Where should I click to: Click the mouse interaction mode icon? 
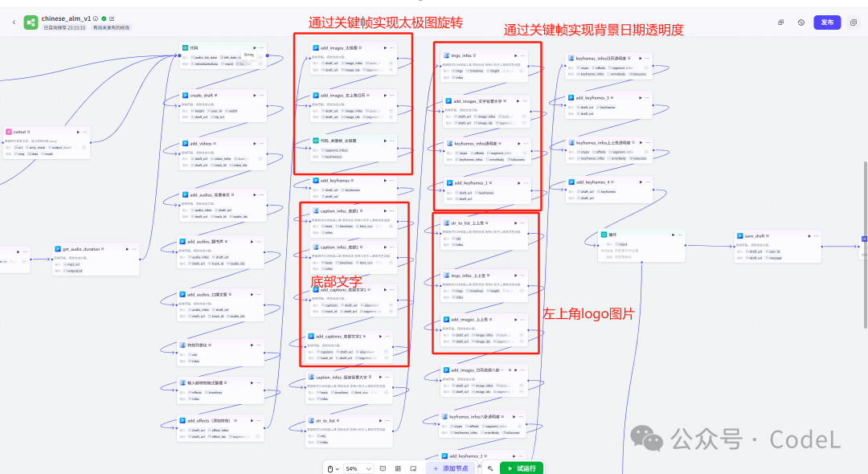[330, 468]
